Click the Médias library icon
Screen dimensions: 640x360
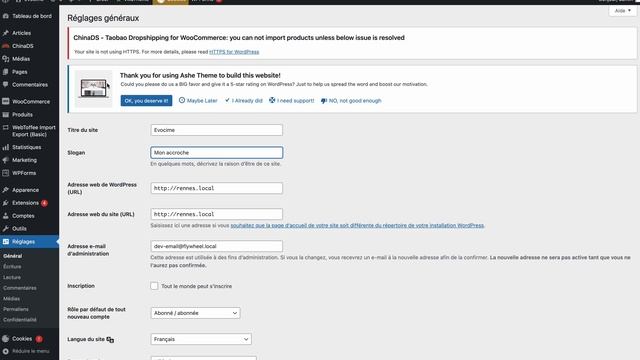[x=5, y=59]
